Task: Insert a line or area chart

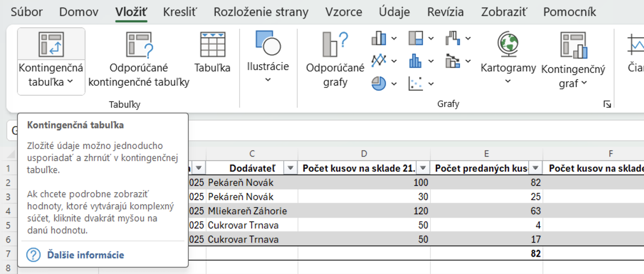Action: click(379, 61)
